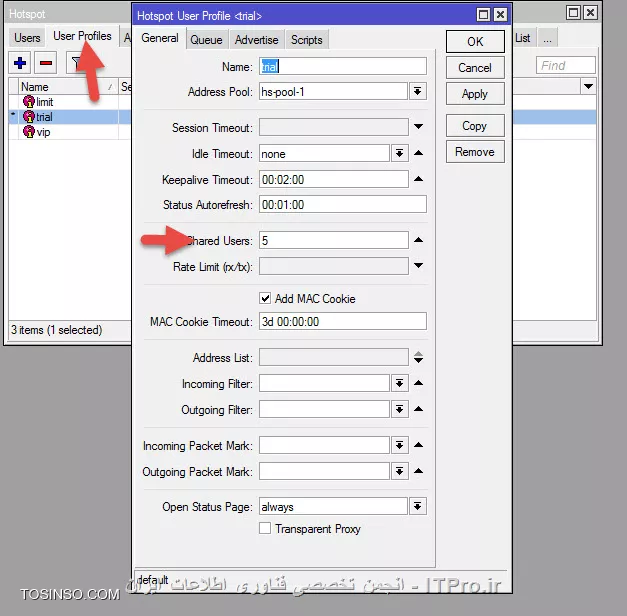Select the trial row in profile list
This screenshot has width=627, height=616.
point(70,116)
